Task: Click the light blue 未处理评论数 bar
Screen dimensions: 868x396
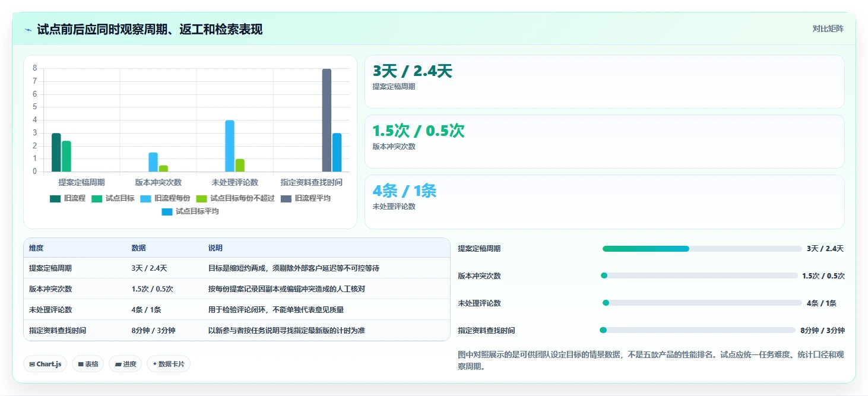Action: pos(230,146)
